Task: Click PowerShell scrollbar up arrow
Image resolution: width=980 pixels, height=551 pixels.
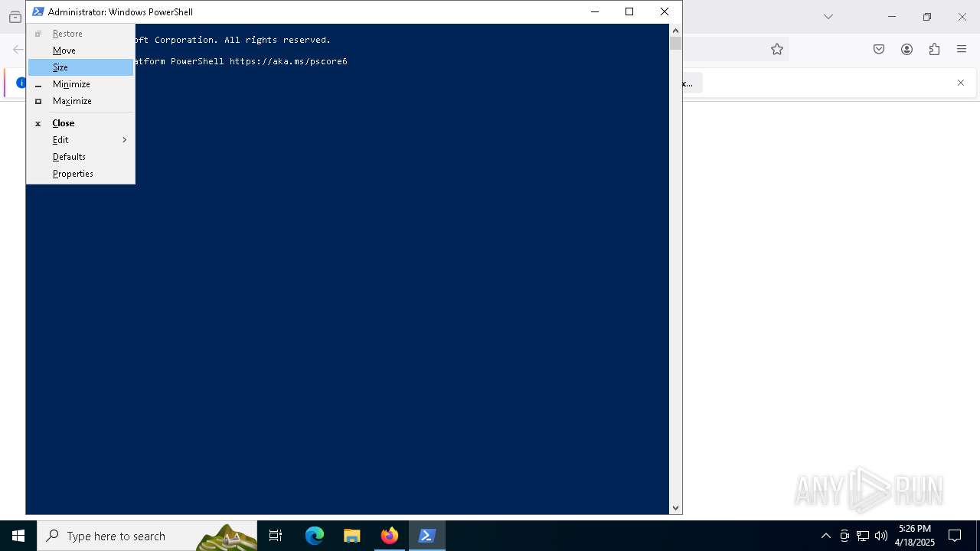Action: point(675,30)
